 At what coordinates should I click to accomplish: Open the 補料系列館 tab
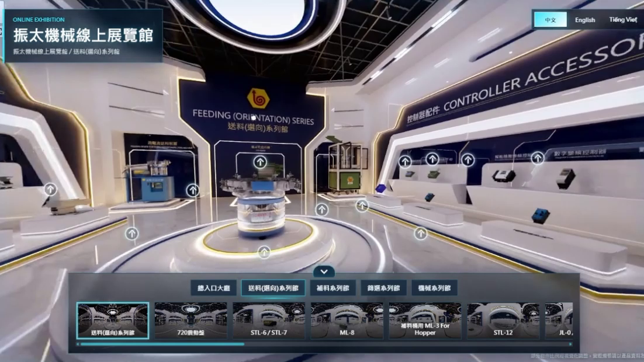(x=333, y=288)
